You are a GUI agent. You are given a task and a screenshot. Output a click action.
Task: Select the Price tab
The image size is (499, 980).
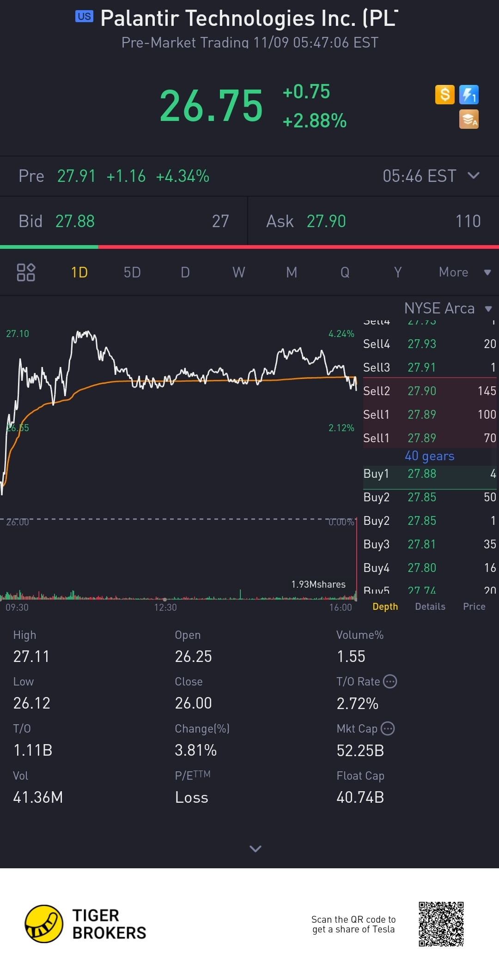(x=475, y=607)
